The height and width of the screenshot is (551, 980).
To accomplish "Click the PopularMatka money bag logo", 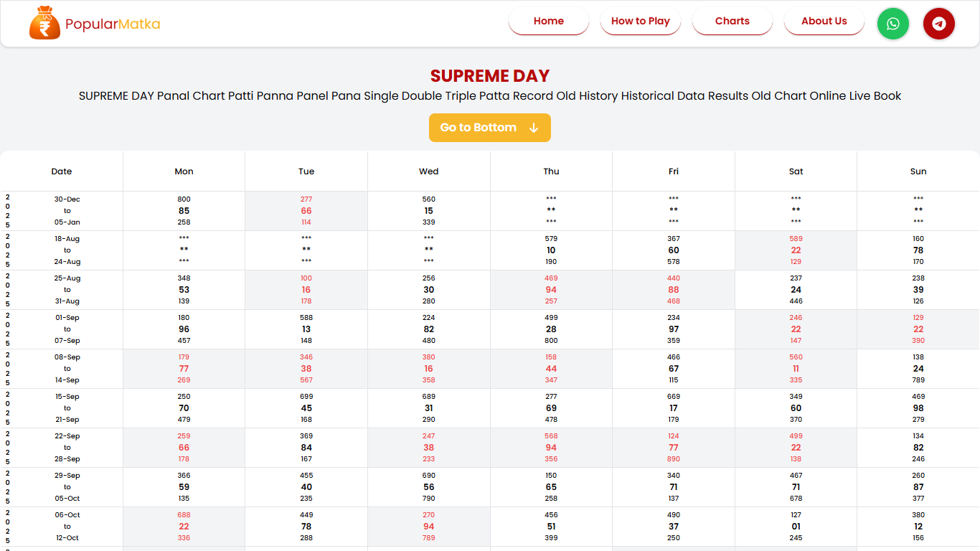I will pos(44,24).
